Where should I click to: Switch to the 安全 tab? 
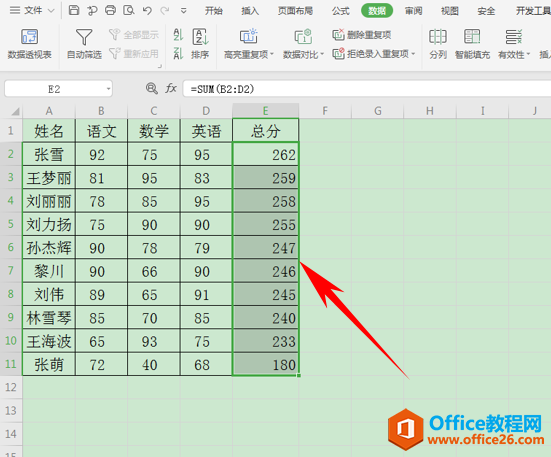click(486, 11)
